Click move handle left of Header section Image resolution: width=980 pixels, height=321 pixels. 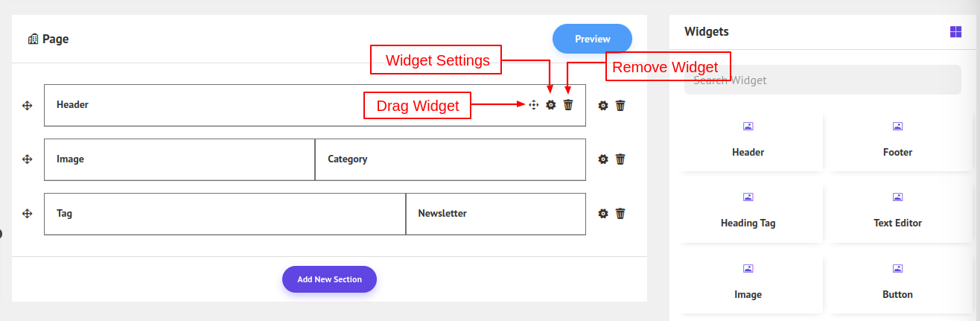click(x=28, y=106)
